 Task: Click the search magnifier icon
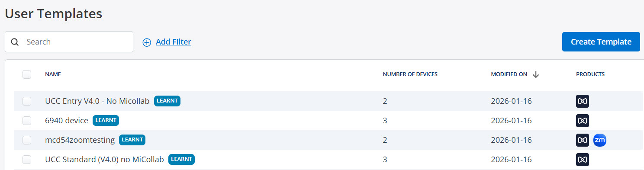pos(15,42)
